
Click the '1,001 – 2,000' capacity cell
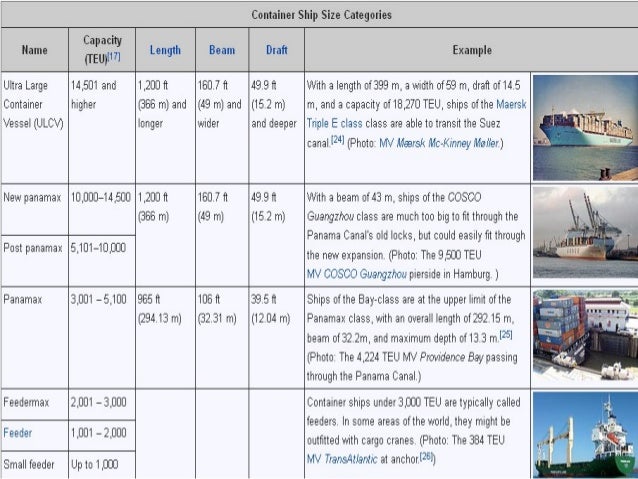[102, 435]
